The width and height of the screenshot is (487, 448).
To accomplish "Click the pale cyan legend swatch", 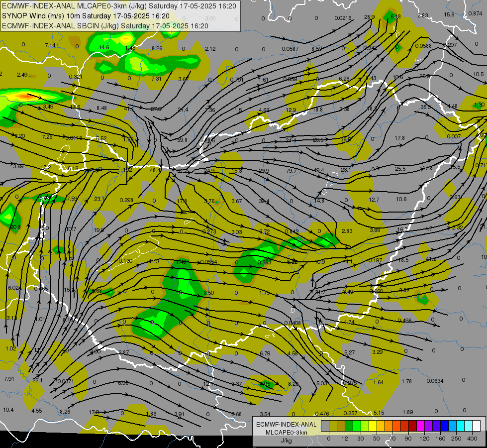I will [x=469, y=426].
